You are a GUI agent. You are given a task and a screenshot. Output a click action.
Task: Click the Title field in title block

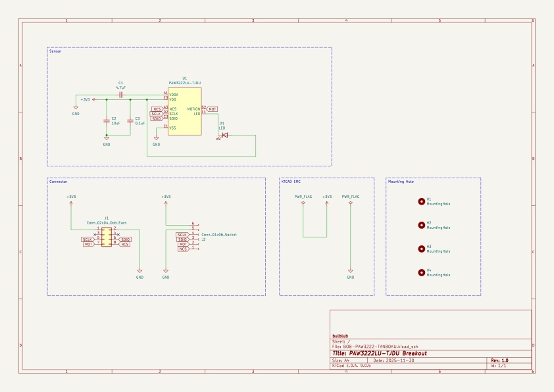380,353
